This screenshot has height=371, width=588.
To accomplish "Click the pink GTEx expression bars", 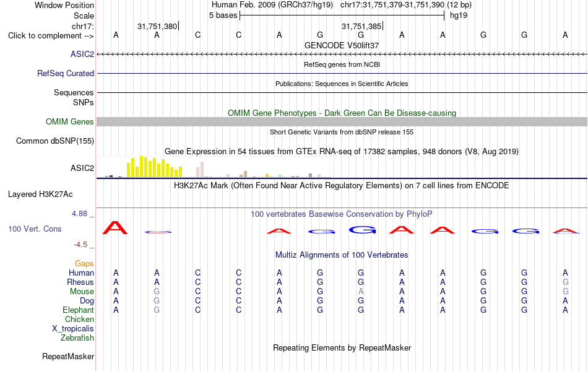I will click(x=200, y=170).
